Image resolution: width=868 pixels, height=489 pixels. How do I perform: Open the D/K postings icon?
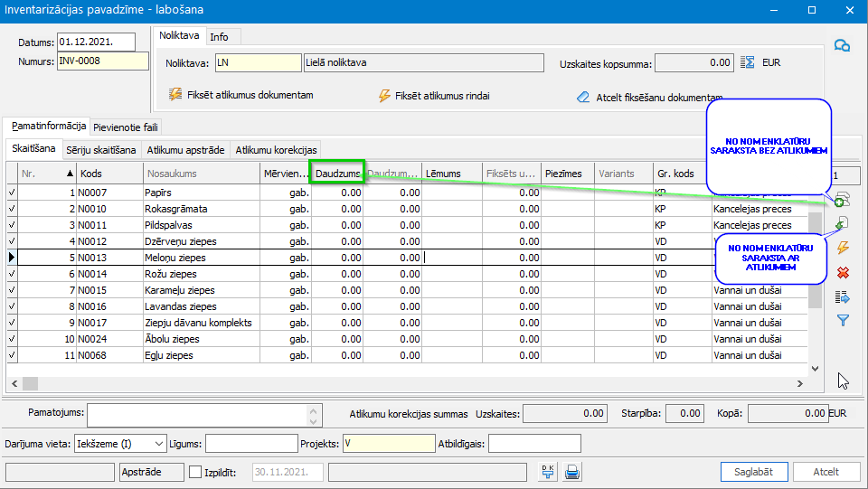point(548,471)
